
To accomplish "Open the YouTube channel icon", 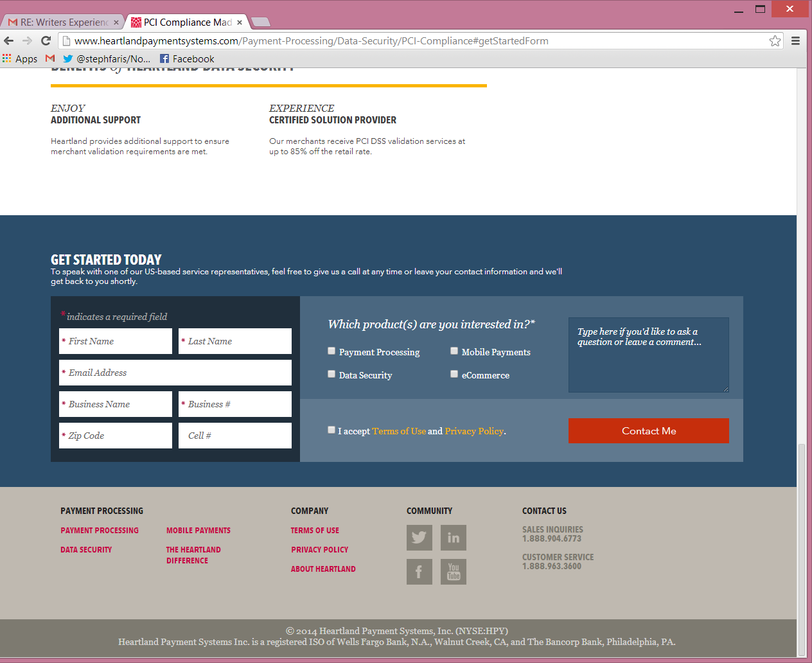I will click(x=453, y=571).
